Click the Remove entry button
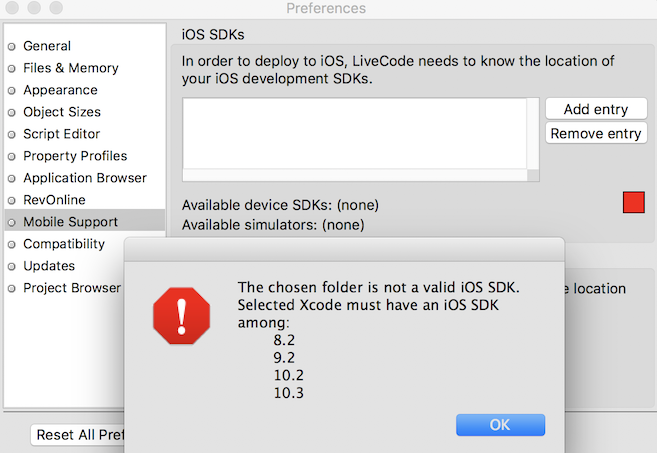The image size is (657, 453). tap(596, 134)
